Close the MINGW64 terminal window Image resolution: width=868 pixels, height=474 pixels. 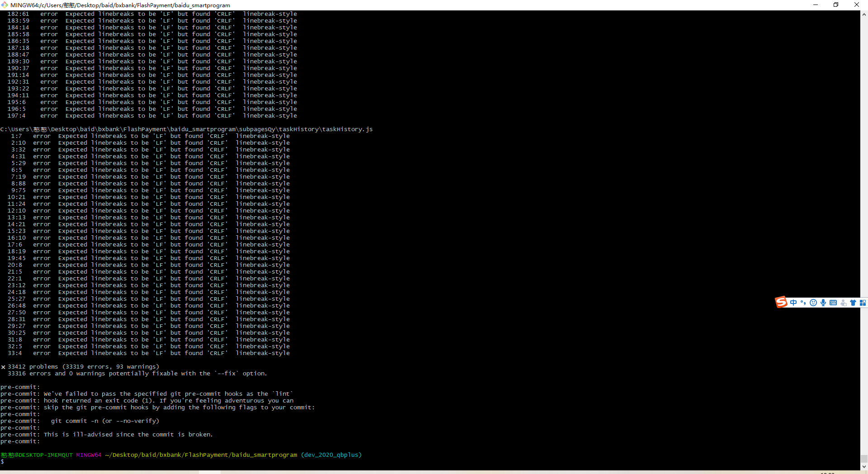pos(857,5)
